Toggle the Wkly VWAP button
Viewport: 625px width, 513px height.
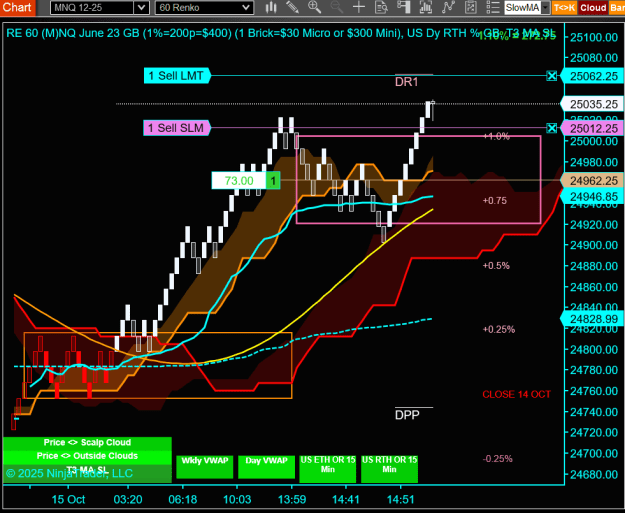point(204,467)
